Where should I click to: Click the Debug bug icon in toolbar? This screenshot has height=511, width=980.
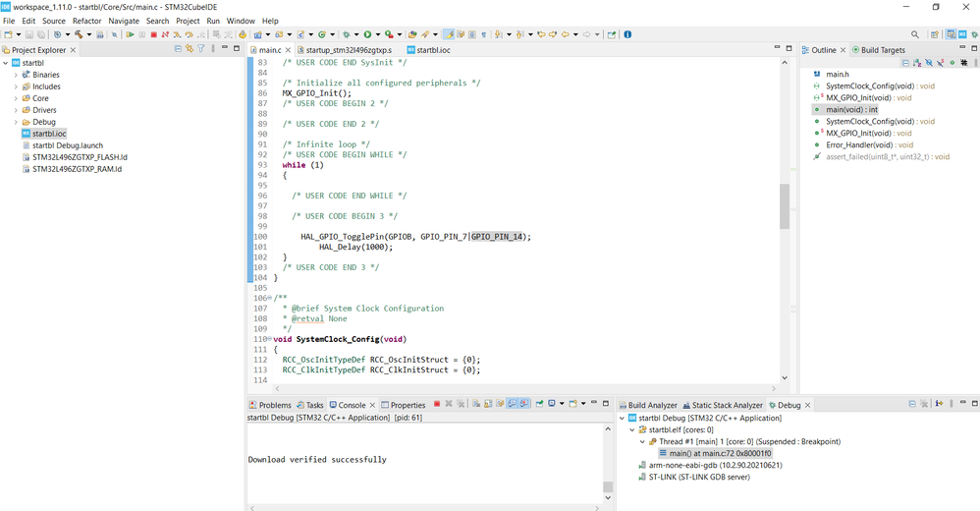click(347, 34)
